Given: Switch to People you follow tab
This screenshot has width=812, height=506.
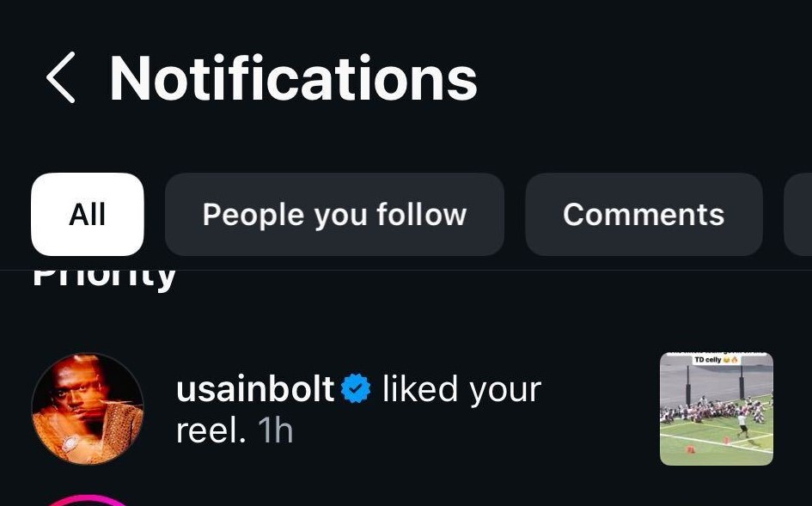Looking at the screenshot, I should [x=334, y=214].
